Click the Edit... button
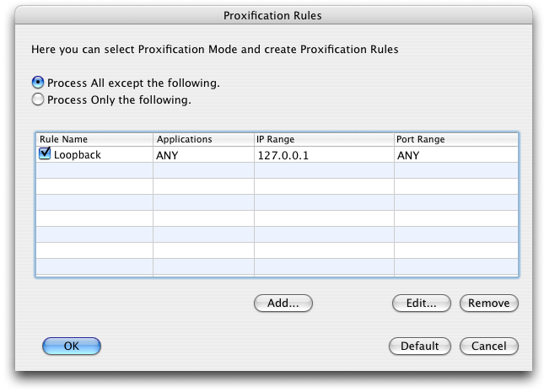This screenshot has width=544, height=392. point(421,303)
